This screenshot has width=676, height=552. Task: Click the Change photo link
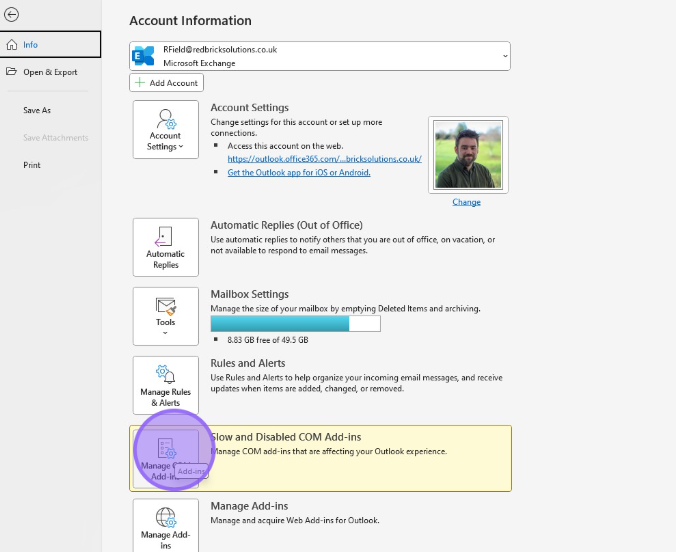pos(466,202)
